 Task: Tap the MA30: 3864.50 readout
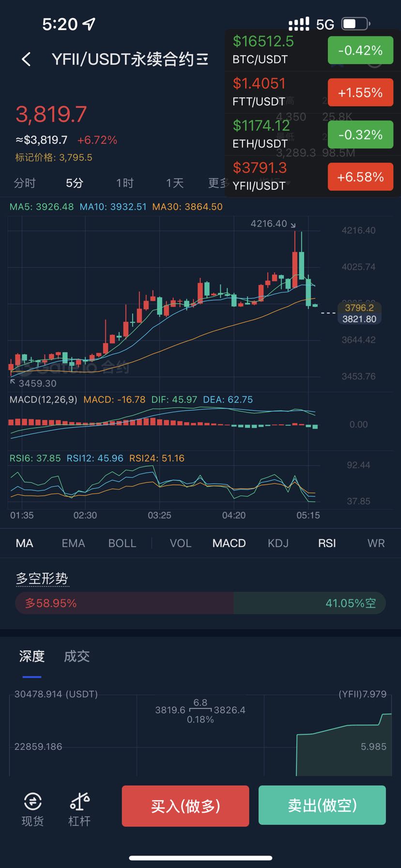[x=187, y=207]
